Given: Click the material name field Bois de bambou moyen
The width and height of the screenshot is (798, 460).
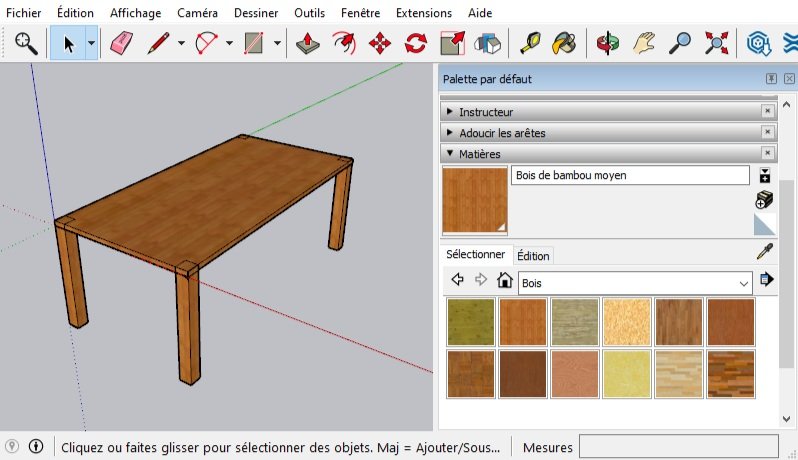Looking at the screenshot, I should (x=630, y=175).
